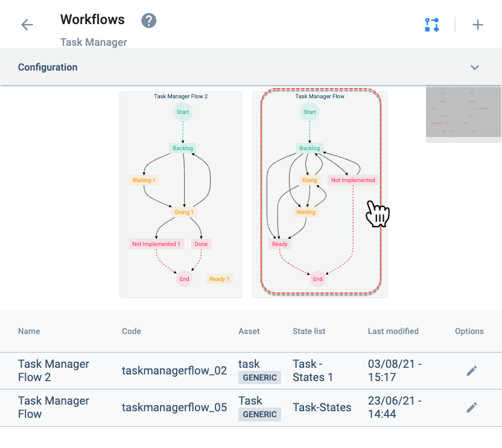Select the Doing state node
This screenshot has width=502, height=448.
pyautogui.click(x=310, y=180)
